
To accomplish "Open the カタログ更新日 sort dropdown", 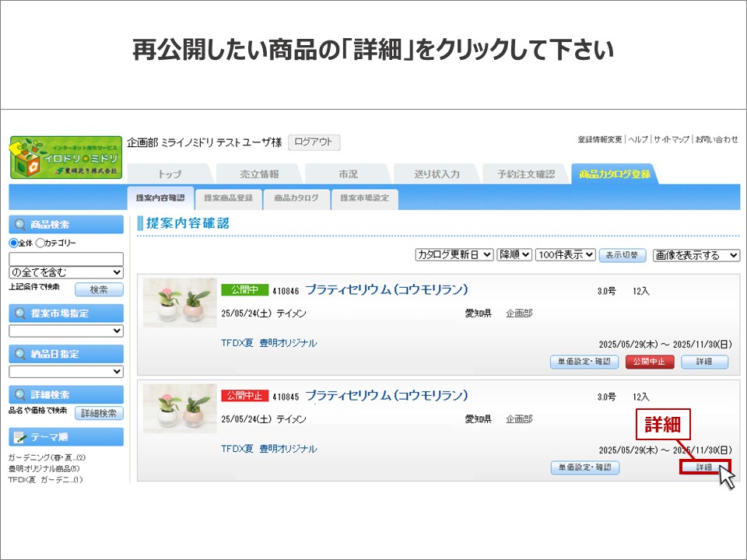I will pyautogui.click(x=454, y=254).
